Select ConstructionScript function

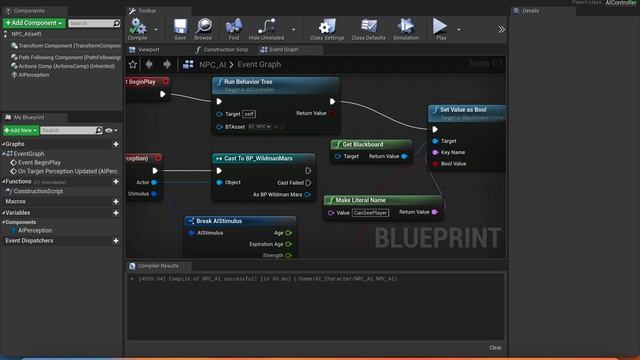pos(38,191)
